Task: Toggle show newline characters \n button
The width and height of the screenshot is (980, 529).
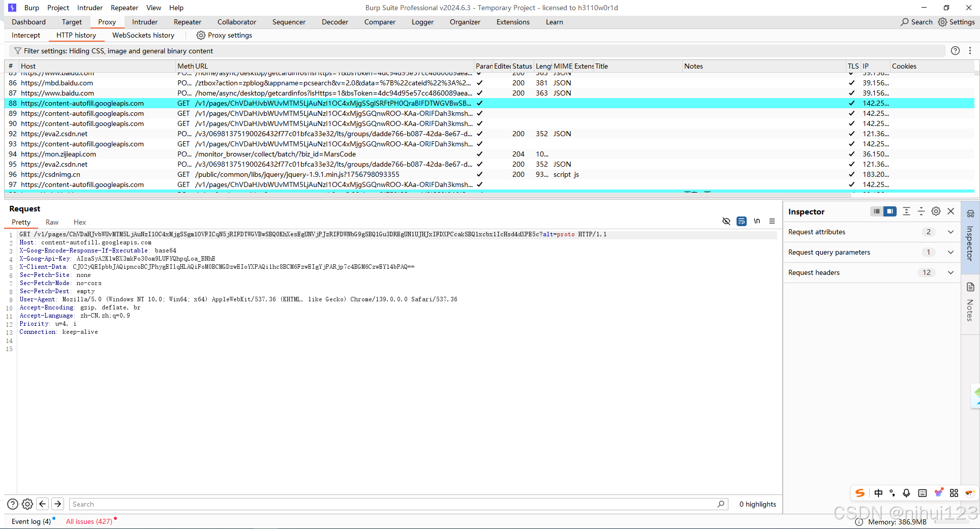Action: 757,221
